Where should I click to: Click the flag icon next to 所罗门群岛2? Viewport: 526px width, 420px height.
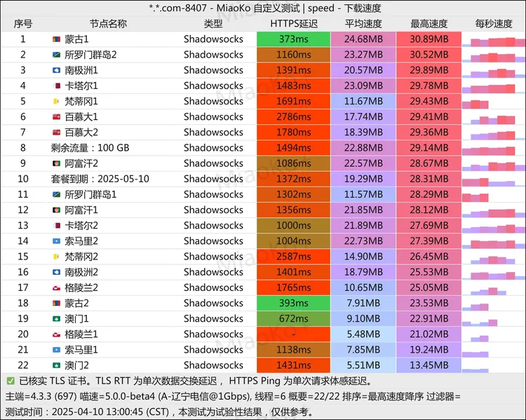pyautogui.click(x=57, y=55)
